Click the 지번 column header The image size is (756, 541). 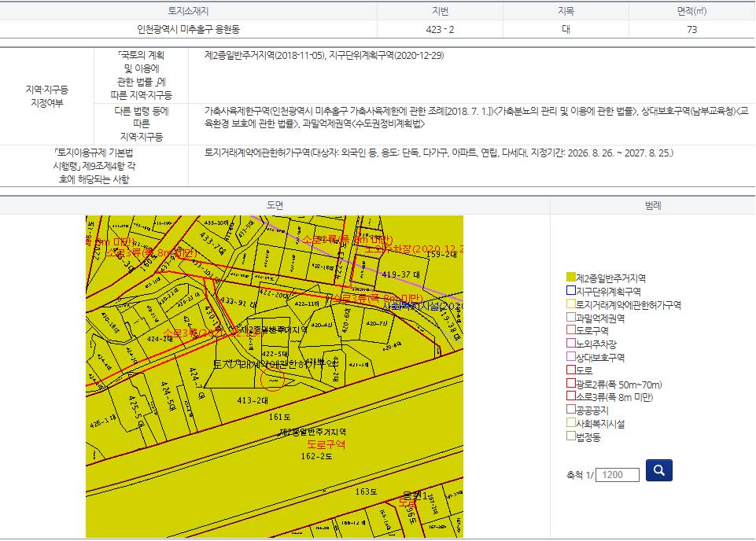pos(441,11)
